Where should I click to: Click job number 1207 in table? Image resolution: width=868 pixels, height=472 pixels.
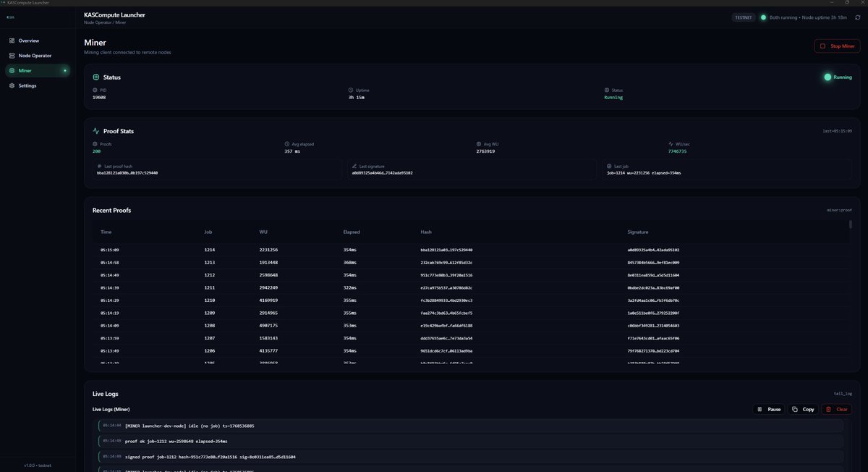point(210,338)
